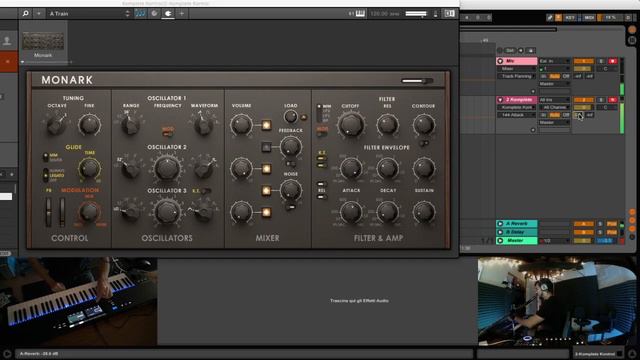Click the user profile icon in sidebar

point(7,40)
